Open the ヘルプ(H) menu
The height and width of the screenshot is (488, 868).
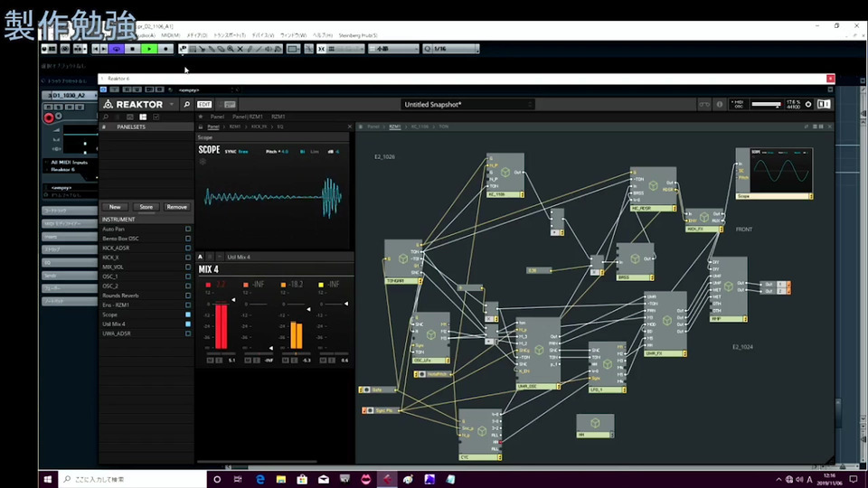tap(323, 35)
